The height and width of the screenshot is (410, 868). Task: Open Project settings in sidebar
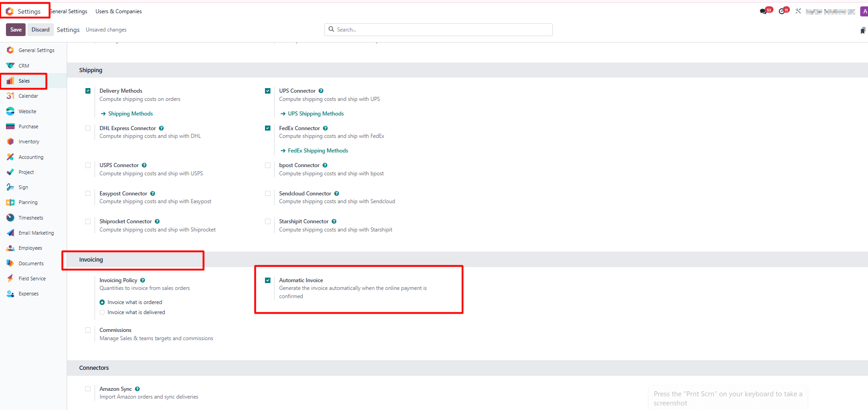(33, 172)
